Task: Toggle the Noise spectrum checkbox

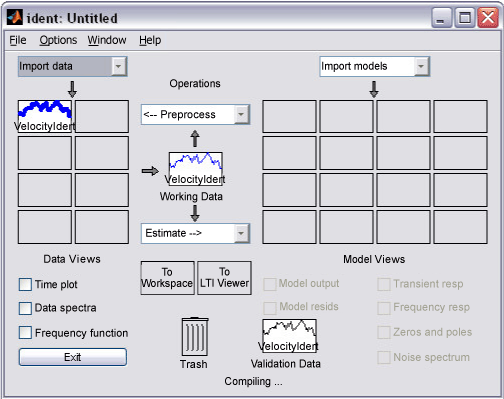Action: (x=384, y=357)
